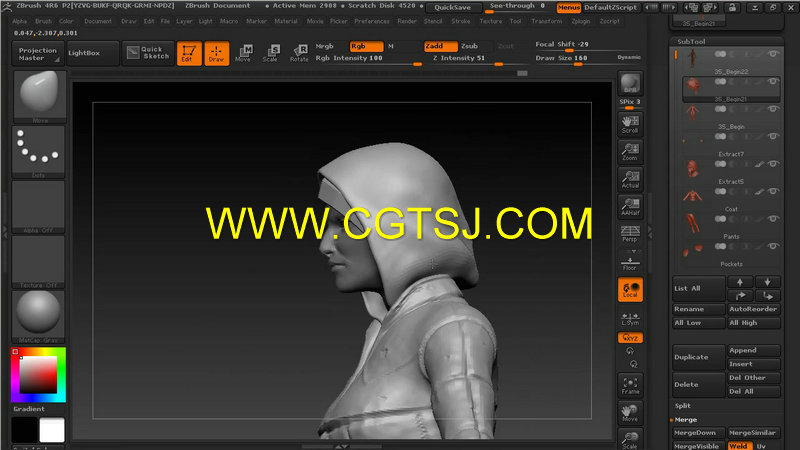Open the Transform menu
This screenshot has width=800, height=450.
click(546, 21)
